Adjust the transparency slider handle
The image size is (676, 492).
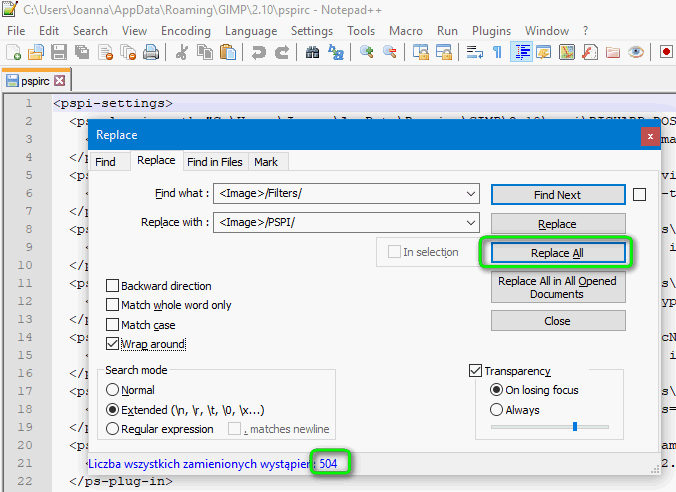click(x=575, y=426)
